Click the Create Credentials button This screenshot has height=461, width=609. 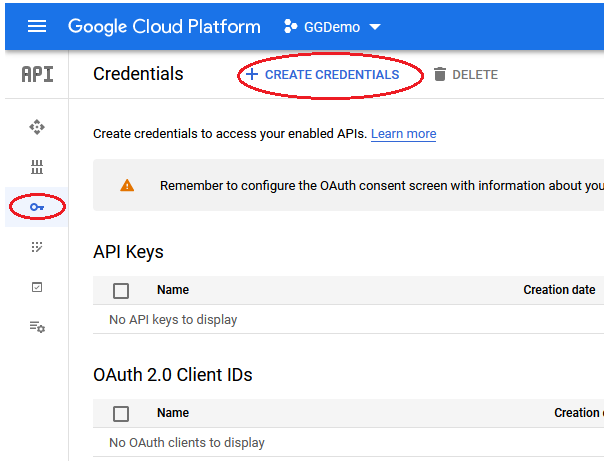click(x=322, y=75)
